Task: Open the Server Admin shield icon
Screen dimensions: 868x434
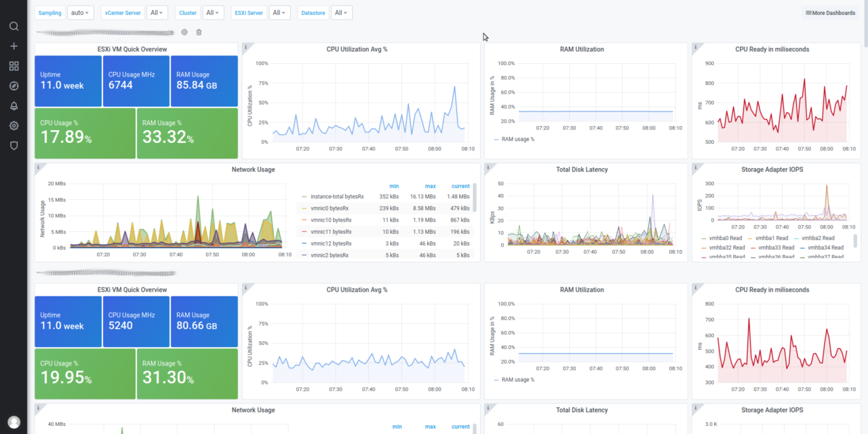Action: point(14,145)
